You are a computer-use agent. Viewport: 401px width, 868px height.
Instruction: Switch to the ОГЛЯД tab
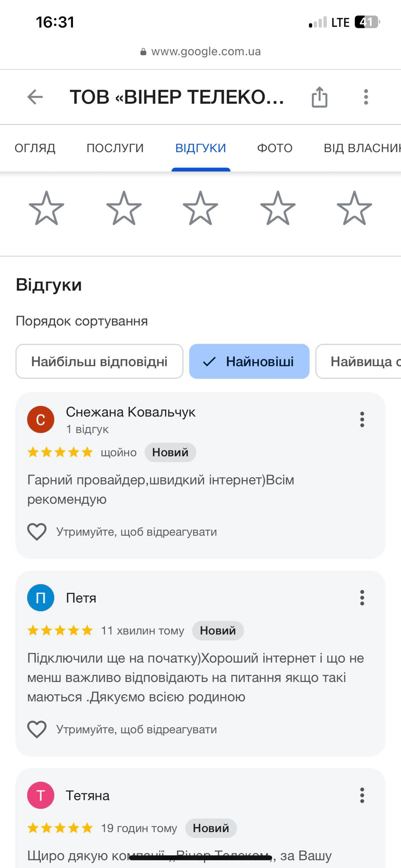35,148
